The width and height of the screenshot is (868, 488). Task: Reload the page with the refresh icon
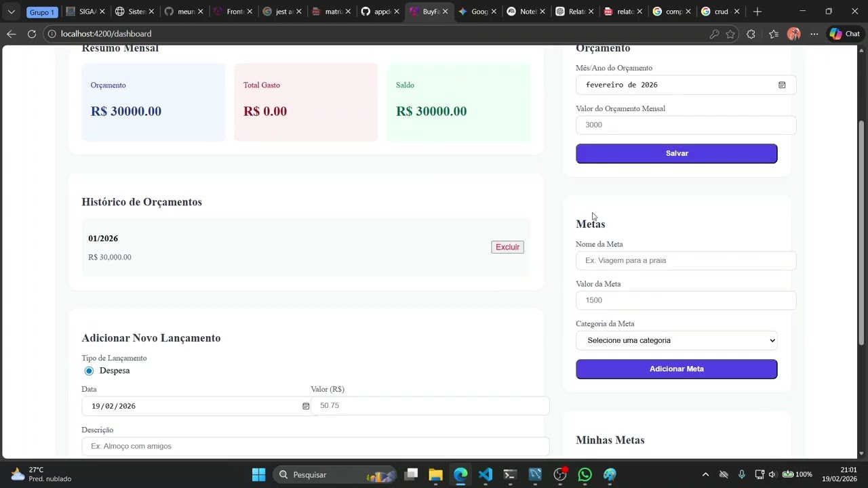point(32,34)
